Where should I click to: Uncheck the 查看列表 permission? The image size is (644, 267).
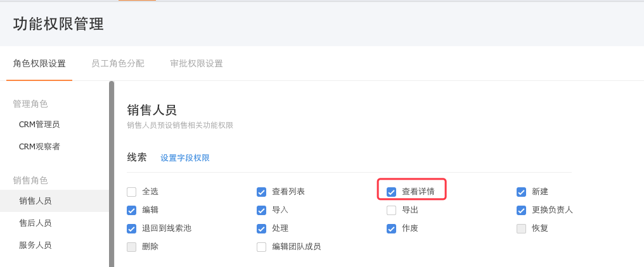tap(261, 192)
